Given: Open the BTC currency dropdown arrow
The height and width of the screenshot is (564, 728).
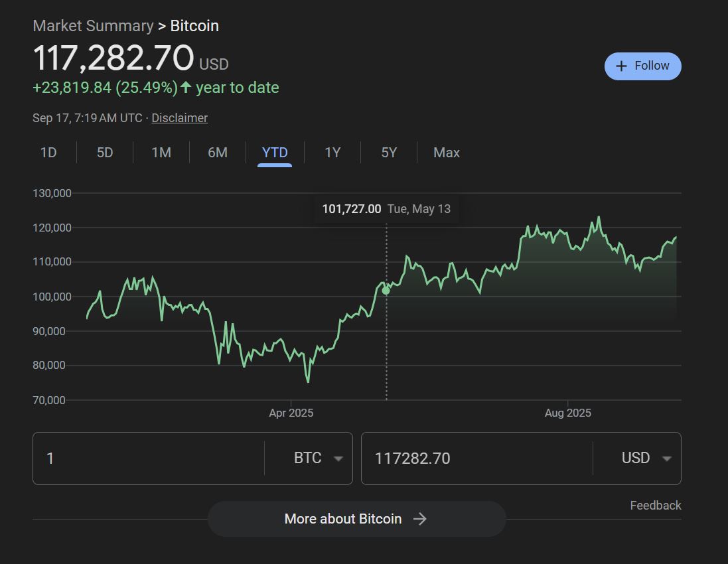Looking at the screenshot, I should pos(338,458).
